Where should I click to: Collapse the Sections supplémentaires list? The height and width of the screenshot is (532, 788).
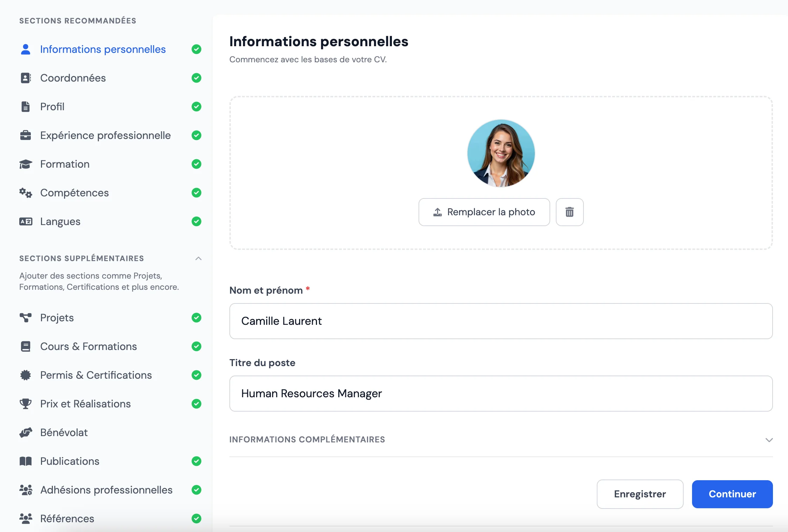[199, 259]
